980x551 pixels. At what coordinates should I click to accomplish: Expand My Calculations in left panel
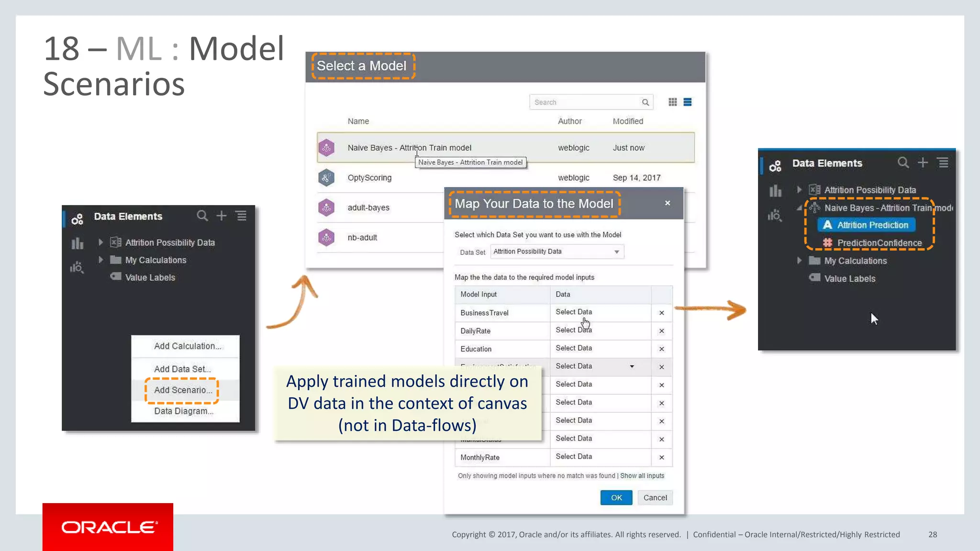[100, 260]
